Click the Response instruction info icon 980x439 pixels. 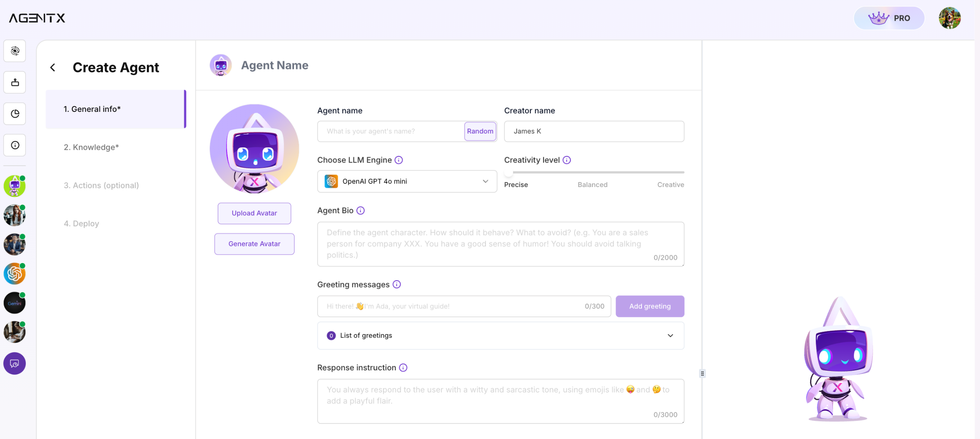pyautogui.click(x=403, y=368)
